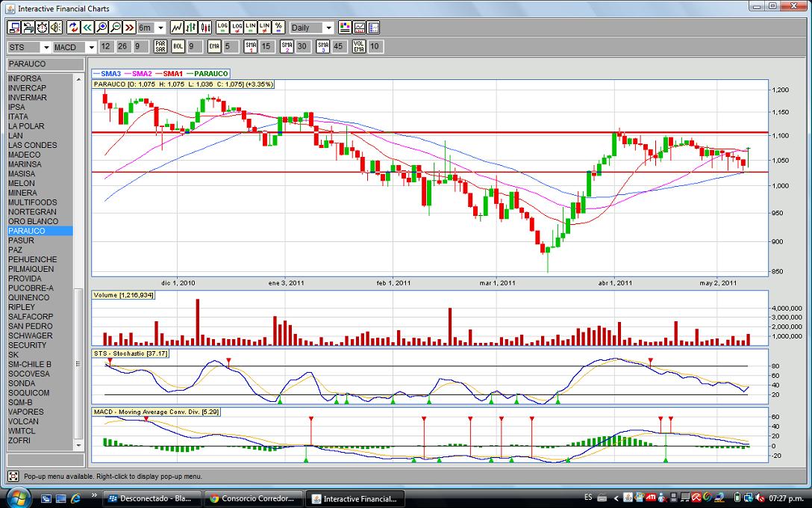
Task: Select the OHLC bar chart style
Action: pos(191,28)
